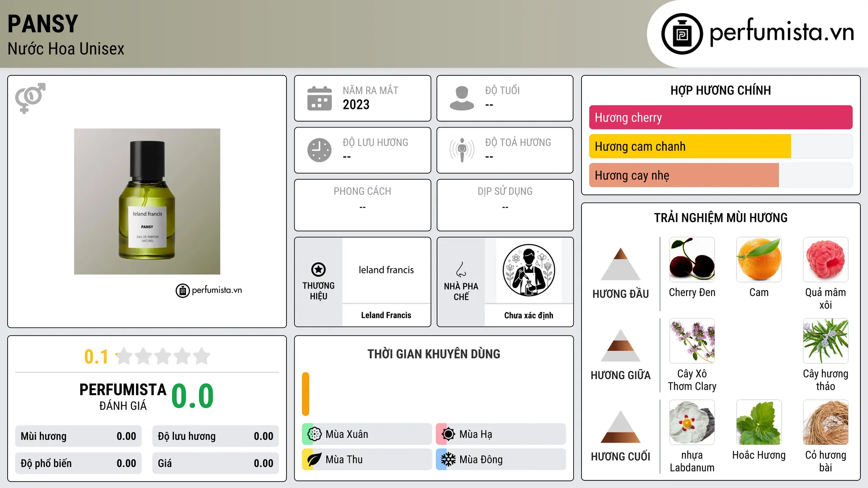Screen dimensions: 868x488
Task: Click the Nước Hoa Unisex subtitle
Action: [x=66, y=49]
